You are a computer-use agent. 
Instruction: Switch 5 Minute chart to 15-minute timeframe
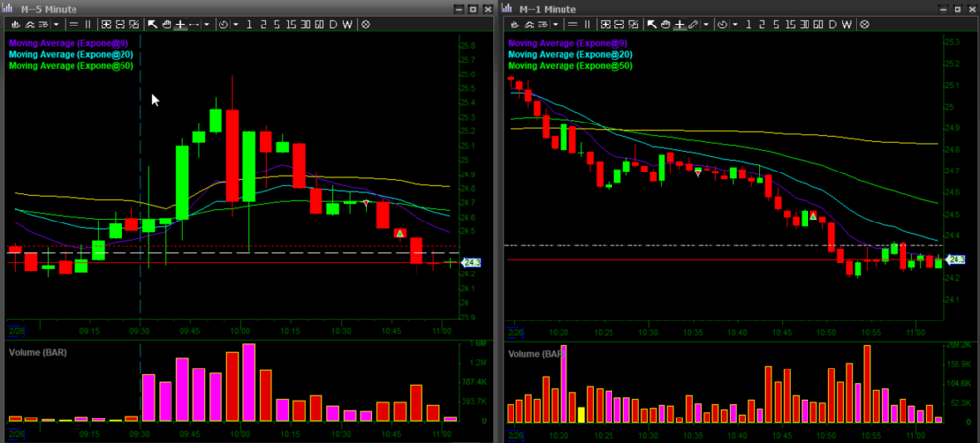(x=291, y=24)
